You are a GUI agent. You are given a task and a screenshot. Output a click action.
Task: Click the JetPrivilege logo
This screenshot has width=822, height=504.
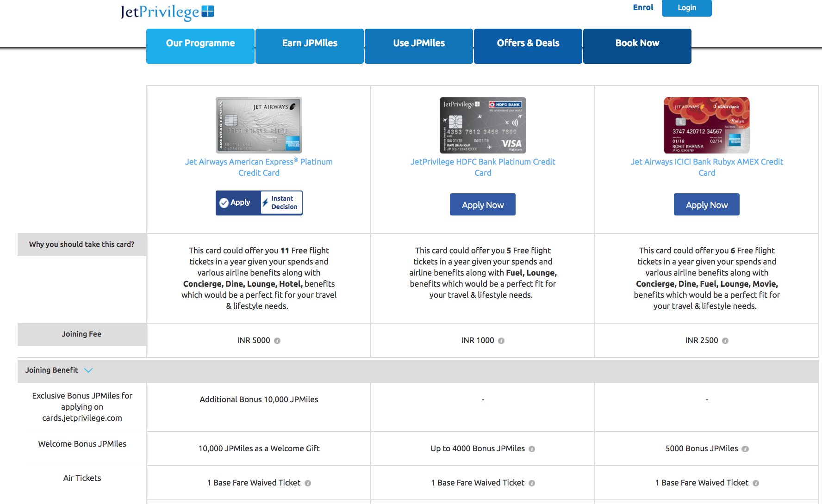[x=167, y=12]
